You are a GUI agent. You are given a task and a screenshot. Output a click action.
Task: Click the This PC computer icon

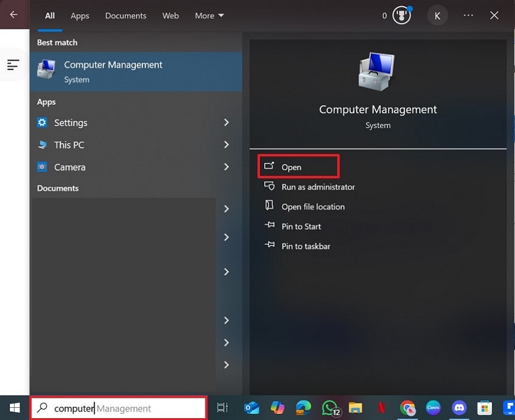pos(42,145)
